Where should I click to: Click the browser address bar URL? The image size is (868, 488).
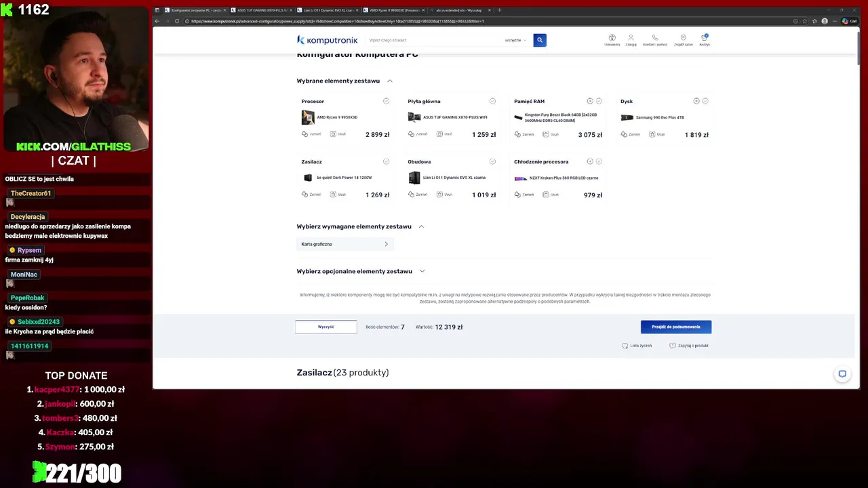click(x=338, y=21)
